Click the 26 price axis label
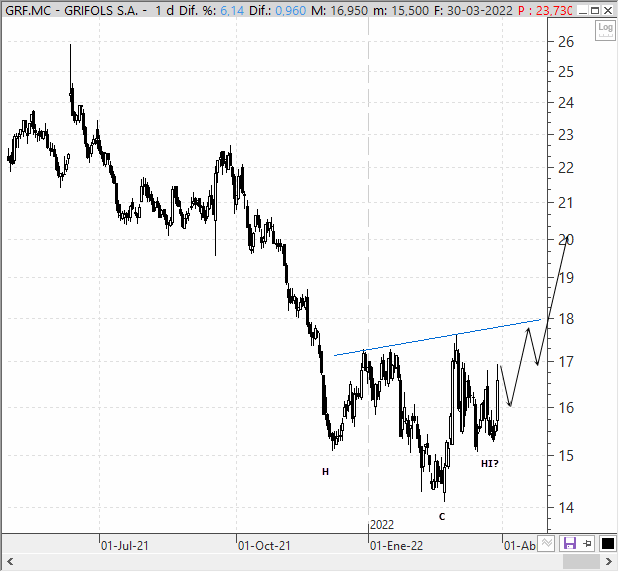This screenshot has height=572, width=619. coord(566,41)
